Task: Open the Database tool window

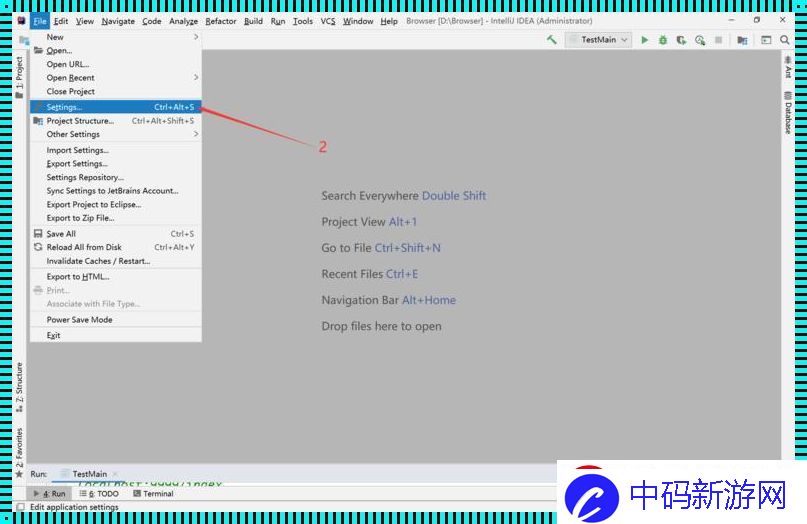Action: [x=787, y=112]
